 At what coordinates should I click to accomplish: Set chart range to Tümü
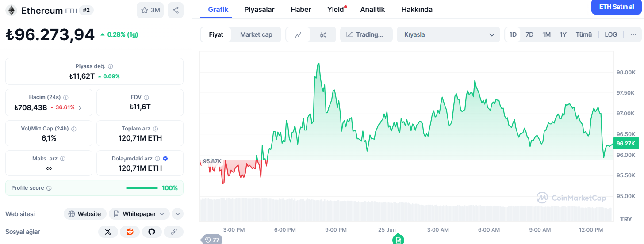click(584, 34)
